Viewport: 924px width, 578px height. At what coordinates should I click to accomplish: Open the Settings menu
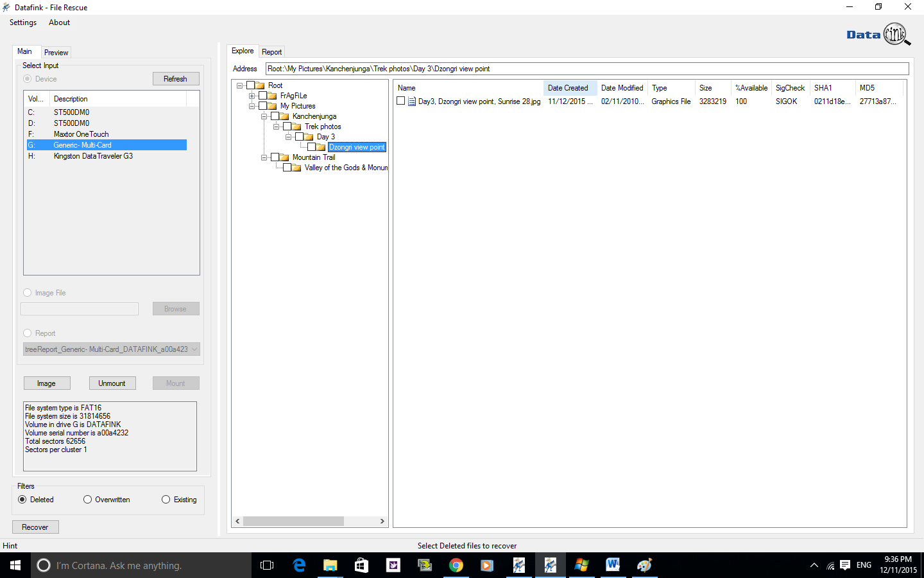(23, 22)
